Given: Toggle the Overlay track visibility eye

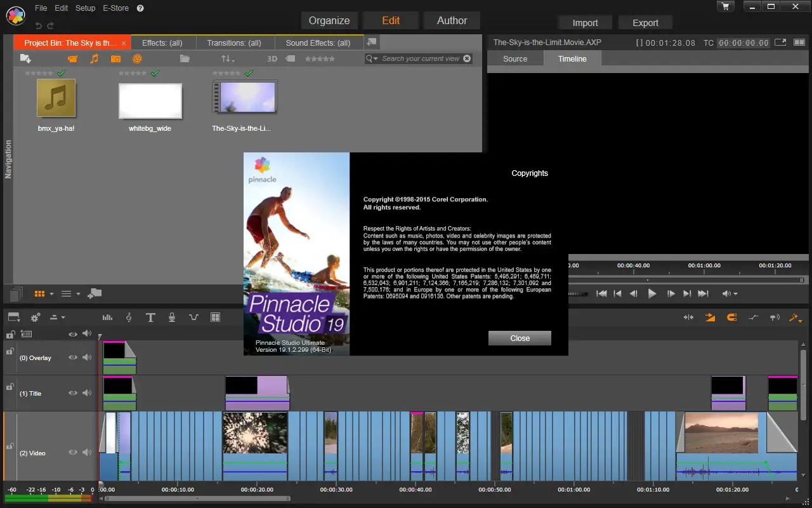Looking at the screenshot, I should (x=73, y=358).
